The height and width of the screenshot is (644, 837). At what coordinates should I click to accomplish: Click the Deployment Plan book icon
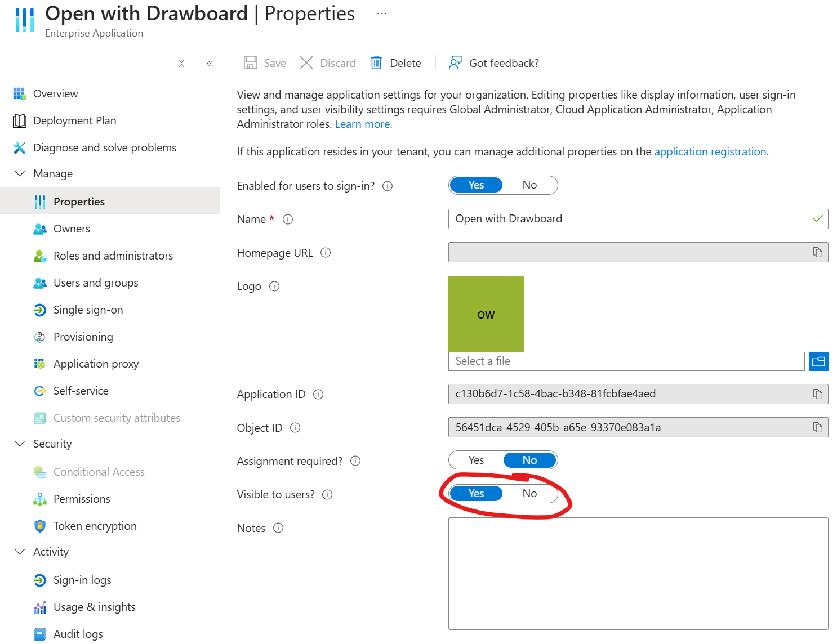(20, 120)
